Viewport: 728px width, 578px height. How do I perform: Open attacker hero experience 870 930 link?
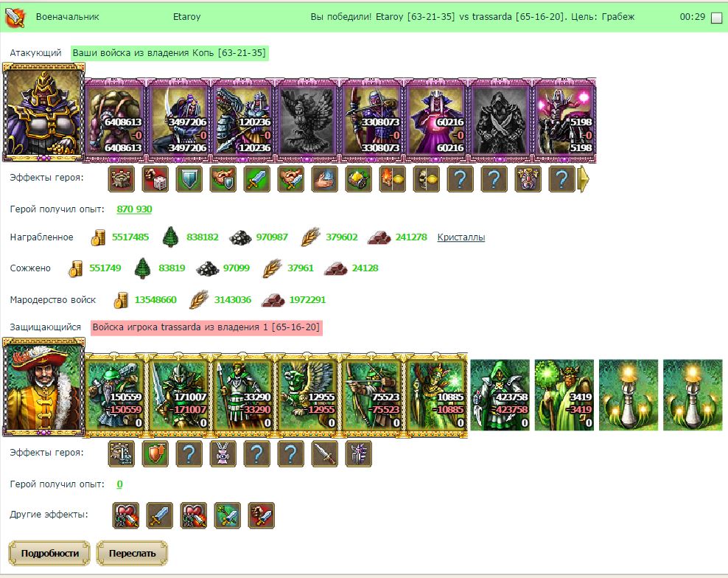click(x=134, y=209)
